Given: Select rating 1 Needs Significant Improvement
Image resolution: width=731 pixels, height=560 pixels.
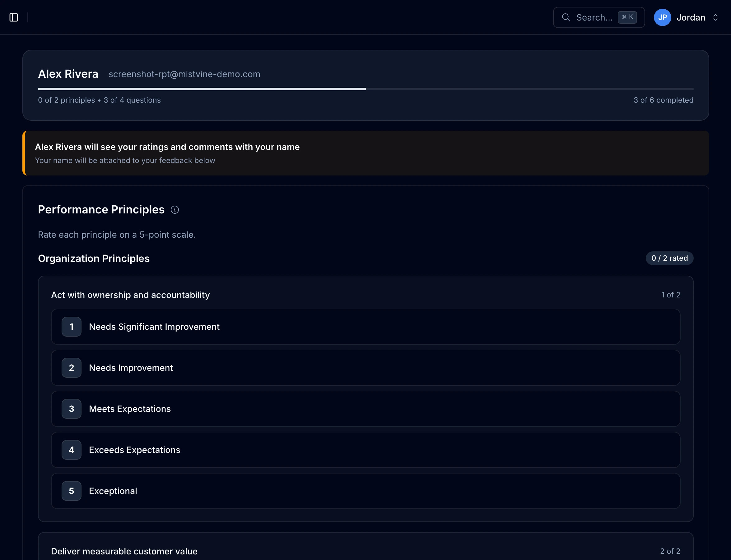Looking at the screenshot, I should click(365, 327).
